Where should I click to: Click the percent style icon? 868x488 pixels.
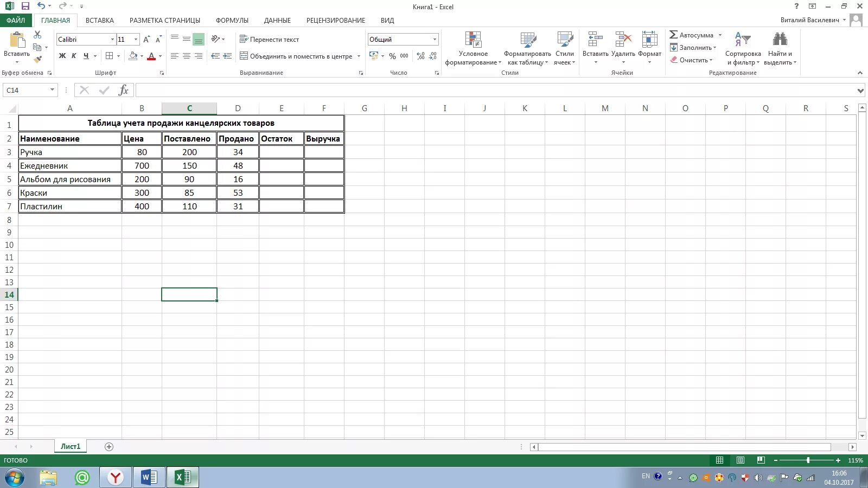[x=392, y=56]
